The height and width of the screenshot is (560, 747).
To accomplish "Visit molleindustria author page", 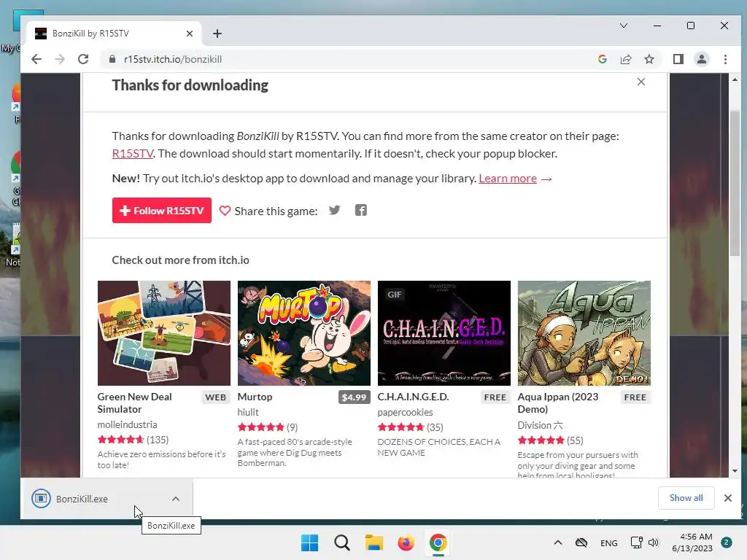I will tap(127, 424).
